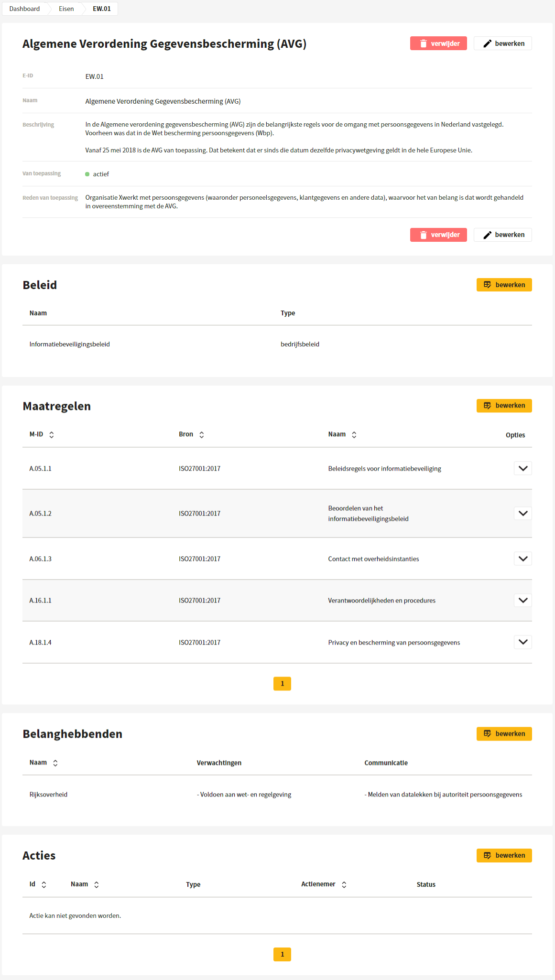Screen dimensions: 555x980
Task: Click the top bewerken button beside the title
Action: tap(503, 43)
